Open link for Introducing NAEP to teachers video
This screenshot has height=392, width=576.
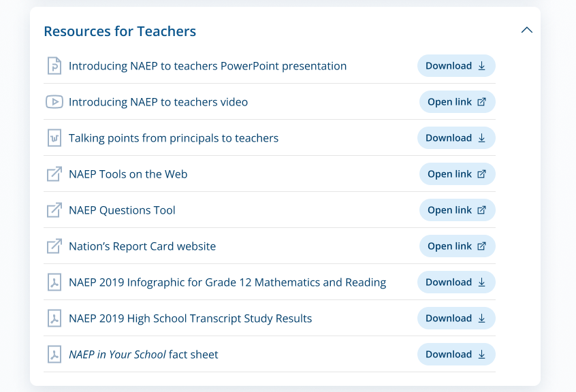[457, 102]
